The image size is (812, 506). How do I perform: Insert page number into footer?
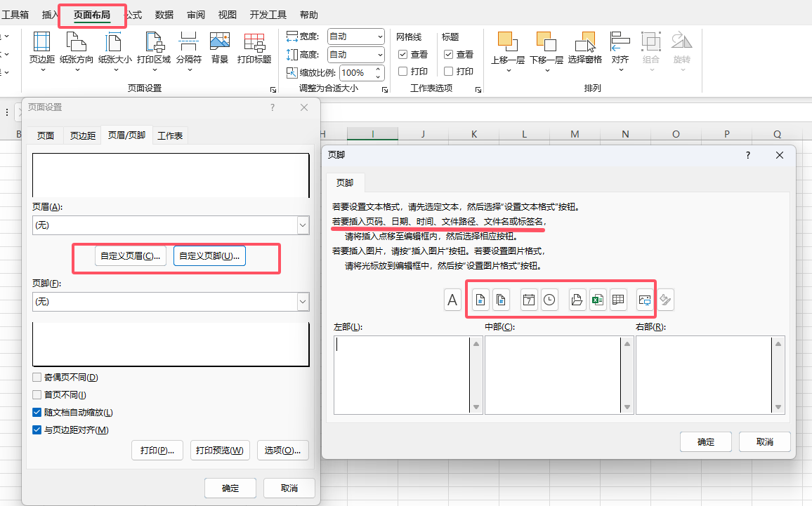[480, 300]
